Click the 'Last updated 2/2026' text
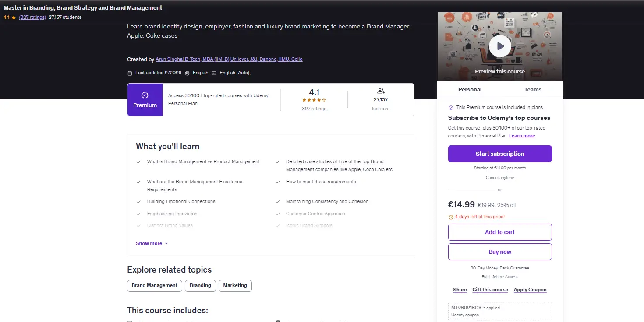The image size is (644, 322). [x=158, y=73]
